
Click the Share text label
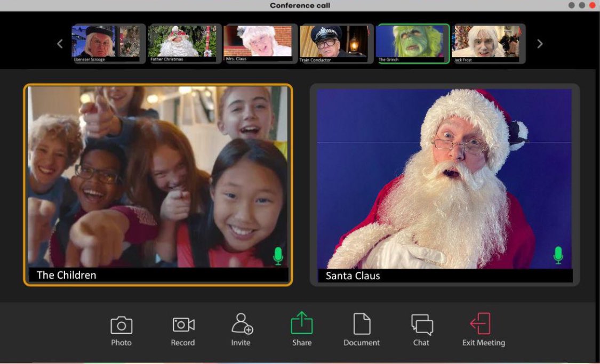pyautogui.click(x=302, y=343)
